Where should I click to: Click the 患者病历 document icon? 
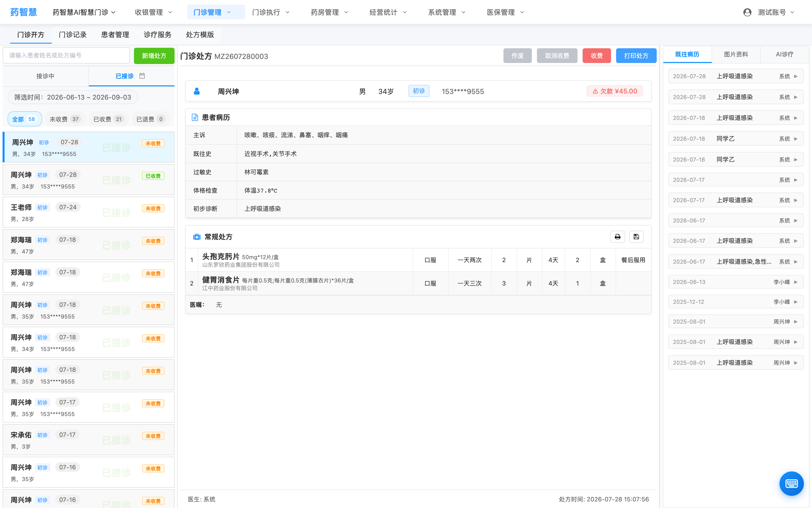(195, 117)
